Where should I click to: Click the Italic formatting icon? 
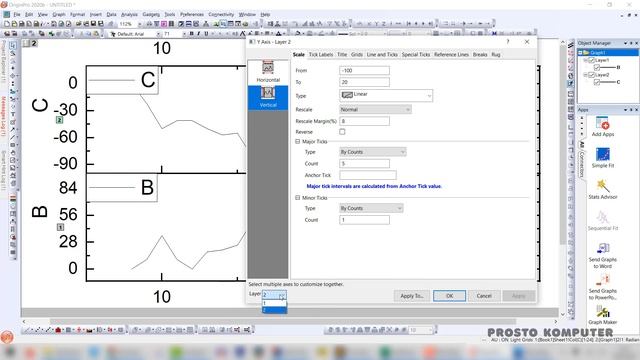click(x=199, y=34)
